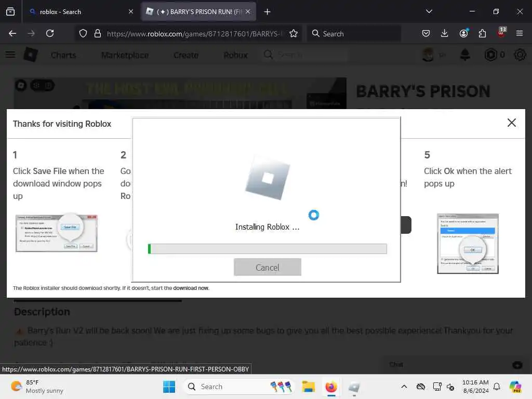Open the Marketplace page
The width and height of the screenshot is (532, 399).
tap(125, 55)
